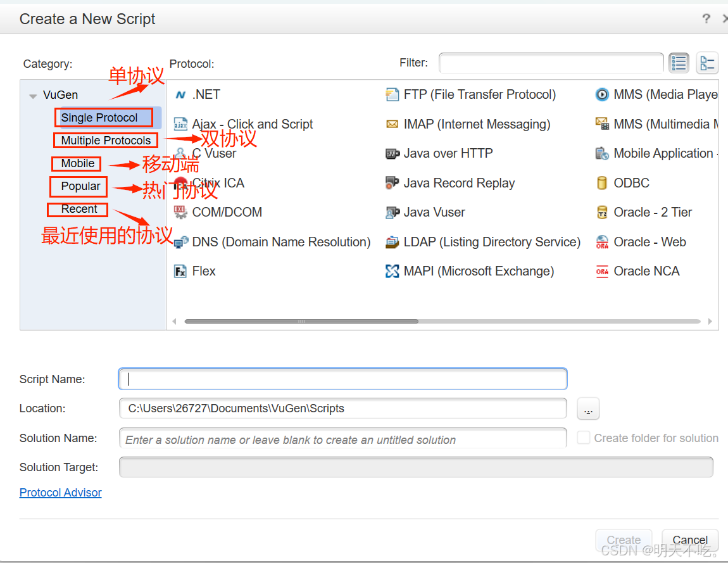Click the Cancel button
The height and width of the screenshot is (563, 728).
(690, 540)
